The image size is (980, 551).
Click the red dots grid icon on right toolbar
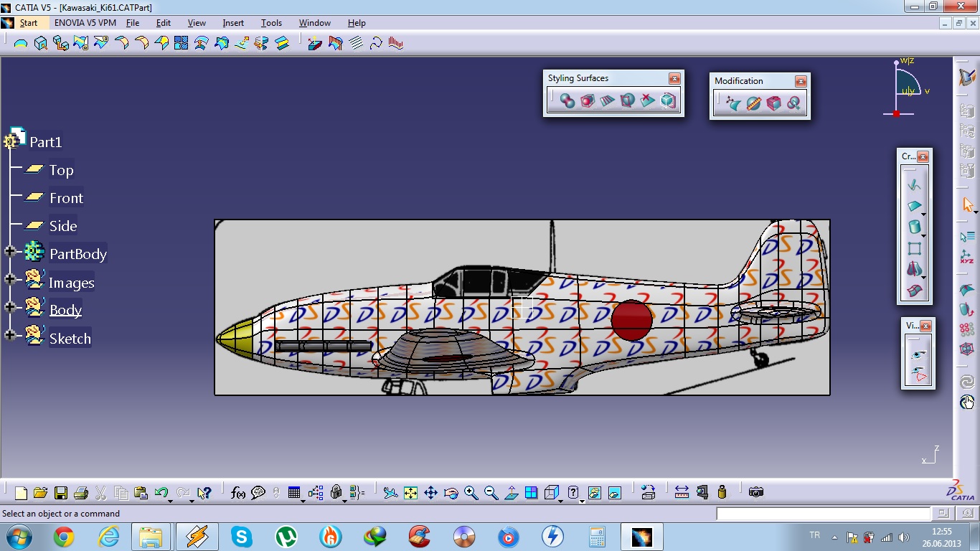(x=967, y=330)
